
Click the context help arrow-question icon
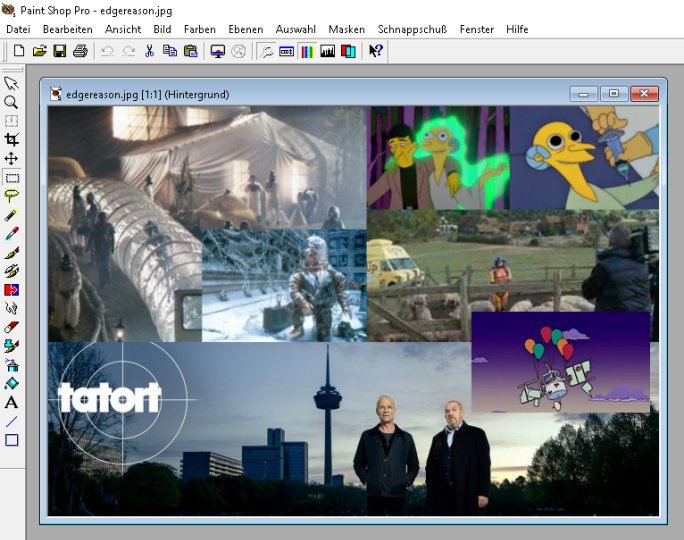pos(376,51)
